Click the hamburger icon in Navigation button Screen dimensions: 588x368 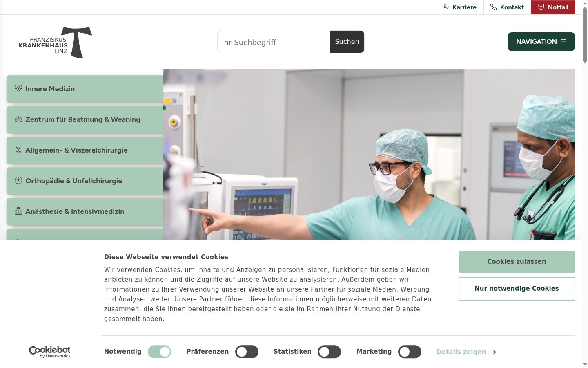point(563,41)
